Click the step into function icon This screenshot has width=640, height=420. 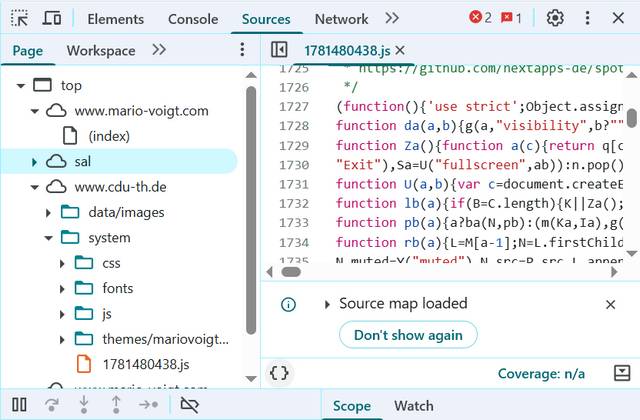(x=84, y=404)
